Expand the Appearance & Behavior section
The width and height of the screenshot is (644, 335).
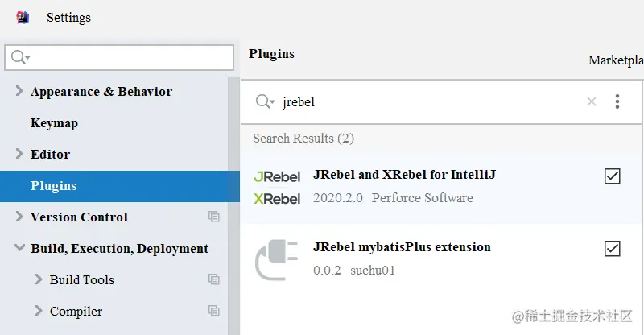coord(19,91)
